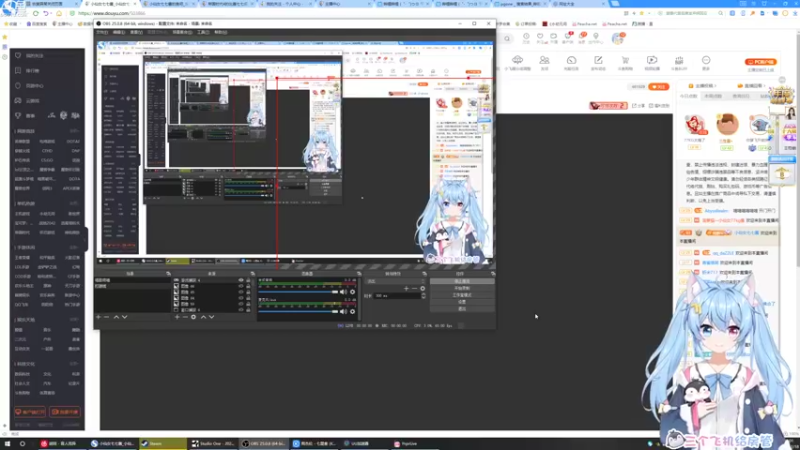The height and width of the screenshot is (450, 800).
Task: Open OBS Scene Collection menu
Action: click(x=182, y=32)
